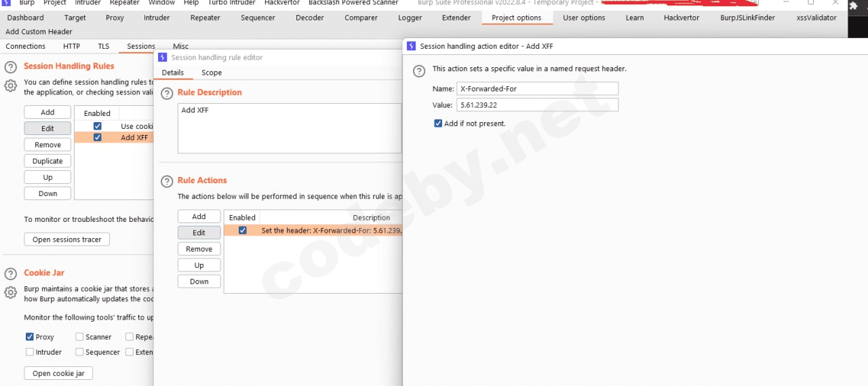868x386 pixels.
Task: Switch to the Scope tab in rule editor
Action: (212, 73)
